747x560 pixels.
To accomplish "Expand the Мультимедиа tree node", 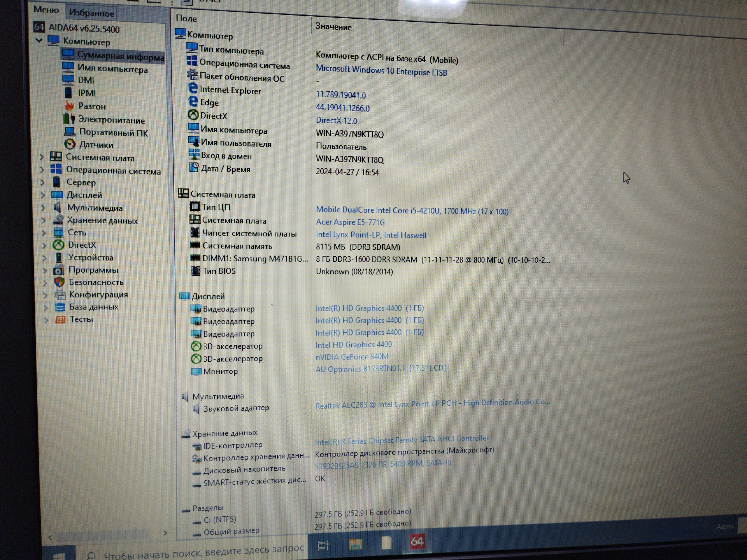I will [x=43, y=208].
